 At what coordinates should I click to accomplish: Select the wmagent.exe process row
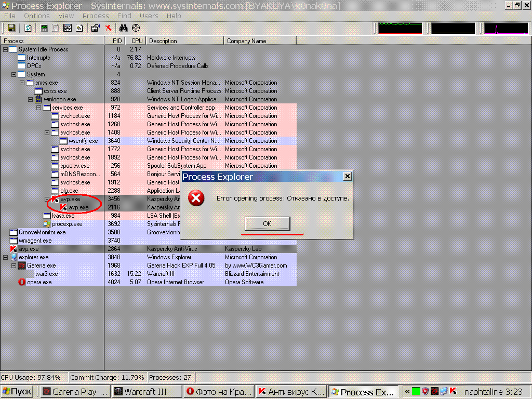click(148, 241)
